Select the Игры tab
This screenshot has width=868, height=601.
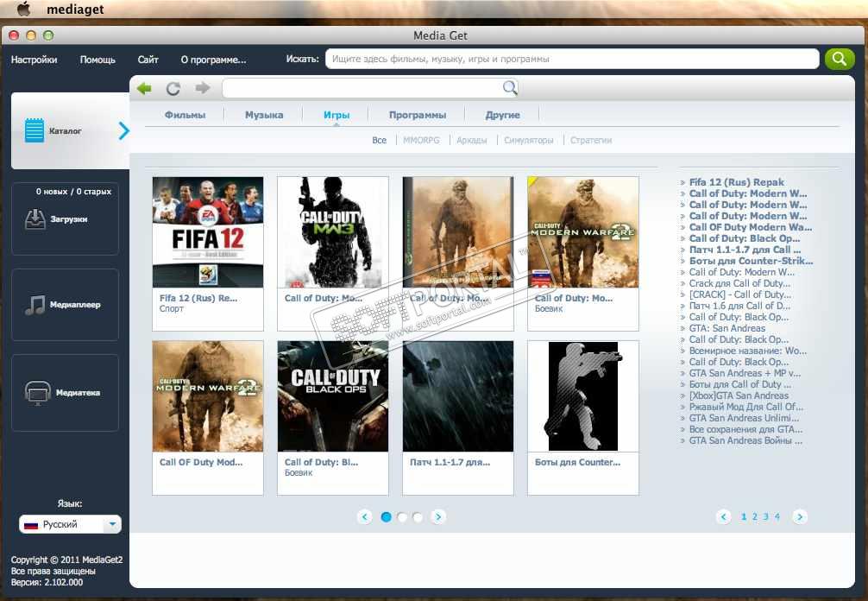click(x=337, y=115)
